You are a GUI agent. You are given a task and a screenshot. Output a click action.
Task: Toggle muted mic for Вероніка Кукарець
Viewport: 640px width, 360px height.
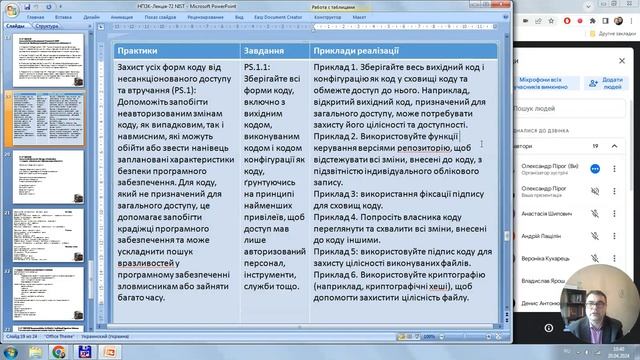(595, 258)
